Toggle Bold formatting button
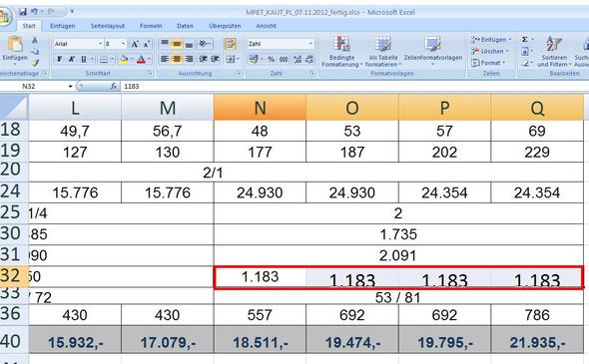 [x=59, y=59]
